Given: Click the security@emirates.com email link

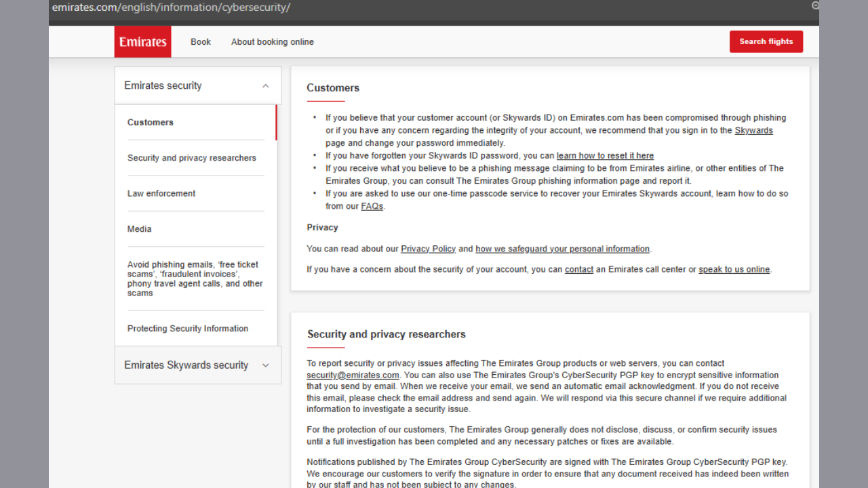Looking at the screenshot, I should tap(353, 375).
